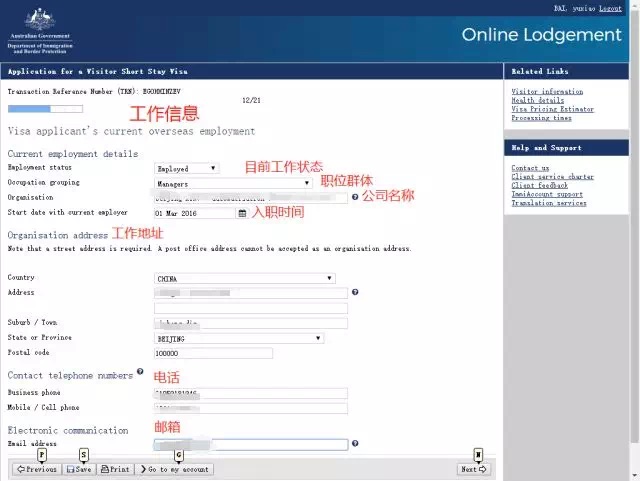
Task: Proceed with the Next button
Action: 474,469
